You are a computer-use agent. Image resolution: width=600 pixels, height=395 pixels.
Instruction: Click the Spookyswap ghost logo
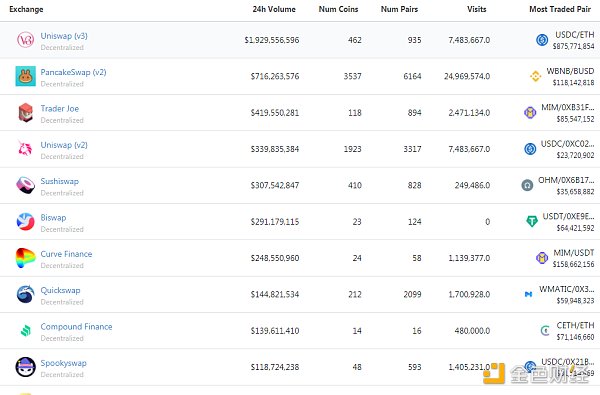point(26,367)
